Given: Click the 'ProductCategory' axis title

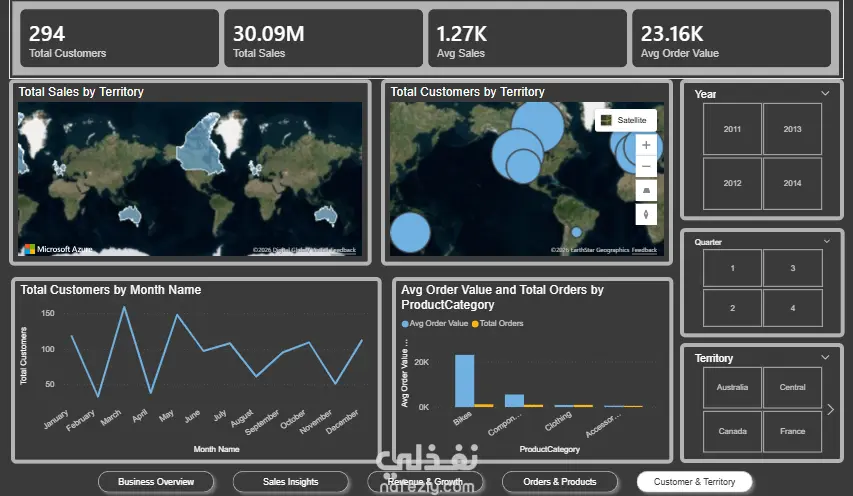Looking at the screenshot, I should [x=549, y=449].
